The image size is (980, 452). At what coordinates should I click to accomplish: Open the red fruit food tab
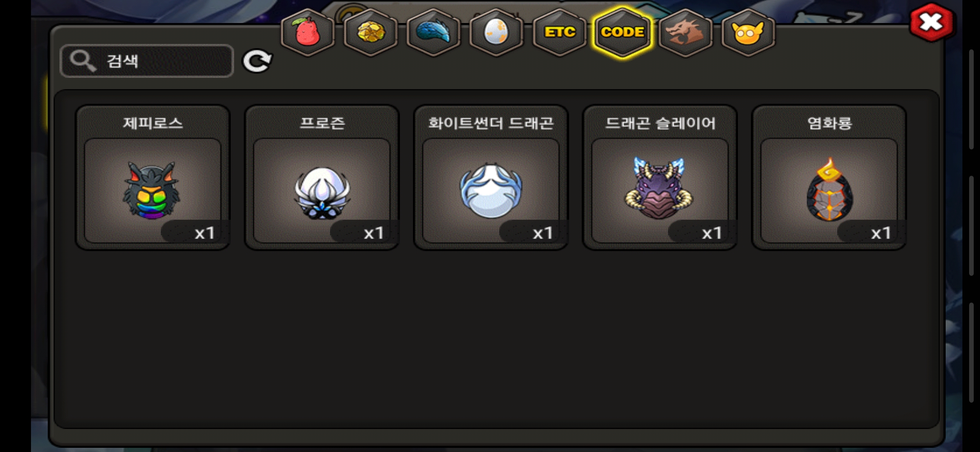pos(308,32)
